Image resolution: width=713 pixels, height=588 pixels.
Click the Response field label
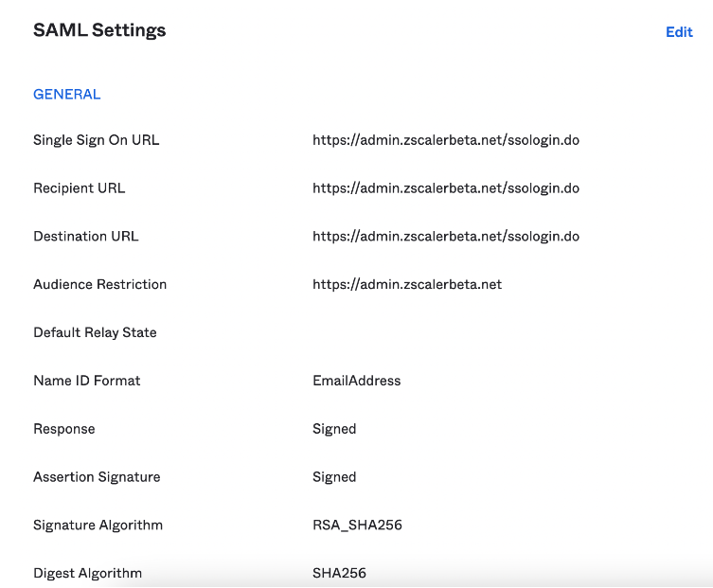click(63, 429)
